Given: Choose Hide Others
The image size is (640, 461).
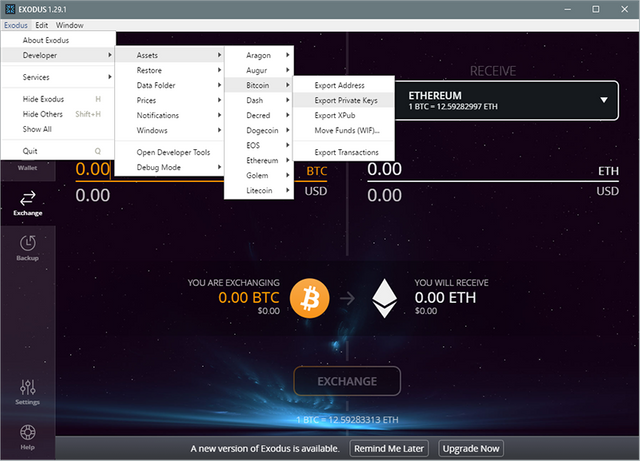Looking at the screenshot, I should [58, 114].
